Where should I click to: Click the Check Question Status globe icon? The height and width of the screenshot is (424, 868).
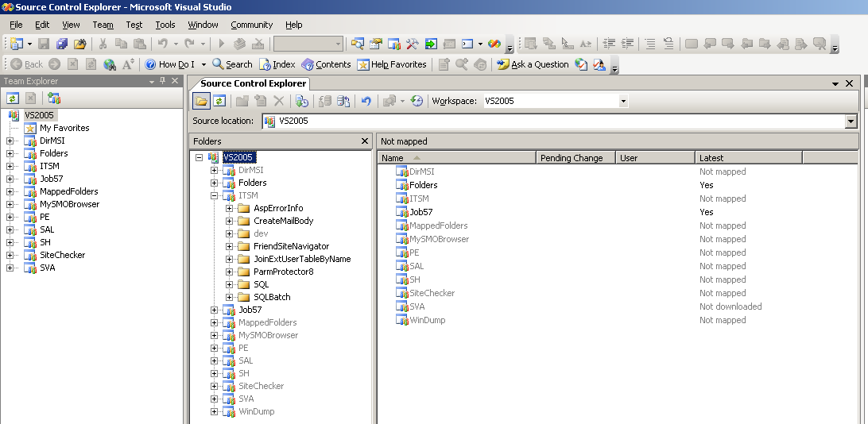(x=581, y=64)
